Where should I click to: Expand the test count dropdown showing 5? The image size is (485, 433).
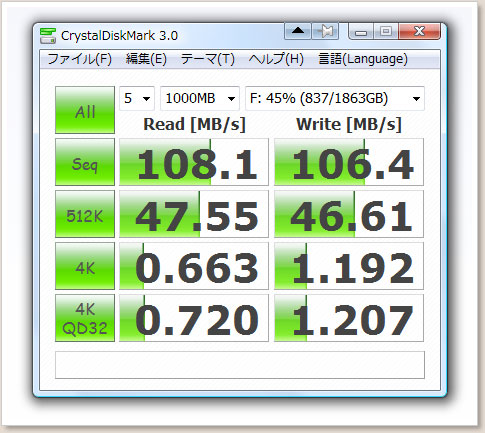(137, 98)
